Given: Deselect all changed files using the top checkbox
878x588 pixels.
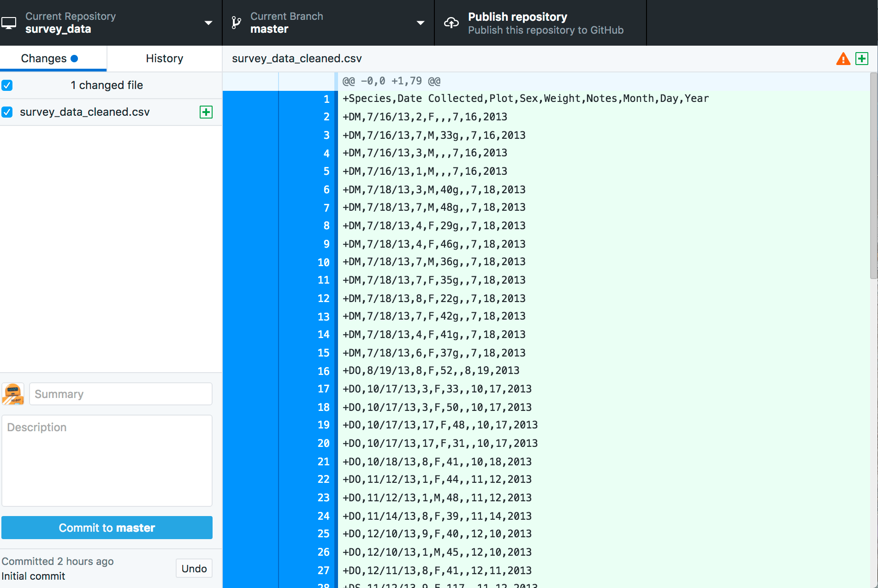Looking at the screenshot, I should (7, 85).
